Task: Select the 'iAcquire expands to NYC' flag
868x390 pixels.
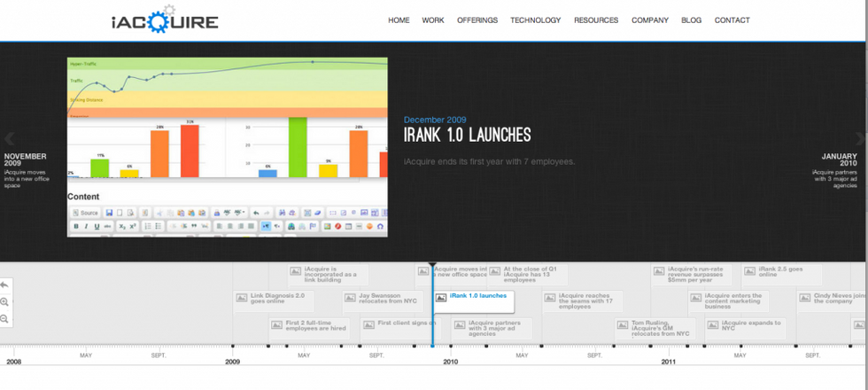Action: click(x=746, y=329)
